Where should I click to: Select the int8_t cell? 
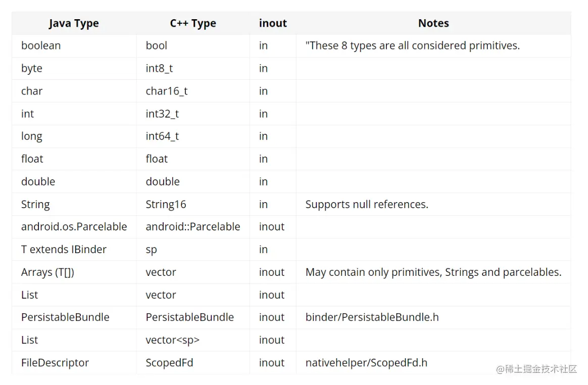point(159,68)
